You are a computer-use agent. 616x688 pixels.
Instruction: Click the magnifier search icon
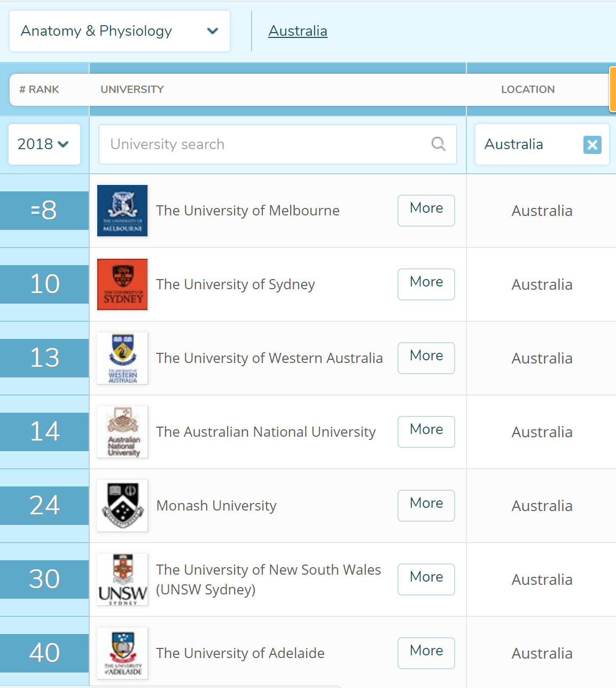click(x=438, y=144)
